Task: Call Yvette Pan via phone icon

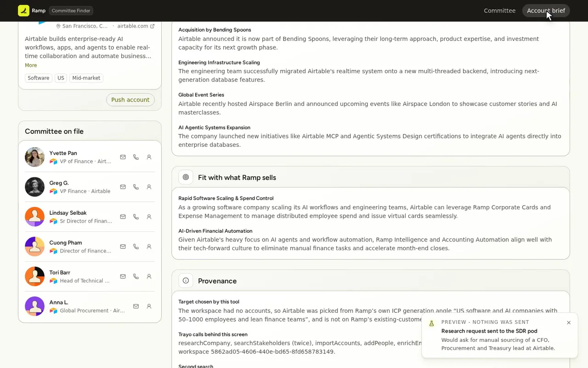Action: pyautogui.click(x=136, y=157)
